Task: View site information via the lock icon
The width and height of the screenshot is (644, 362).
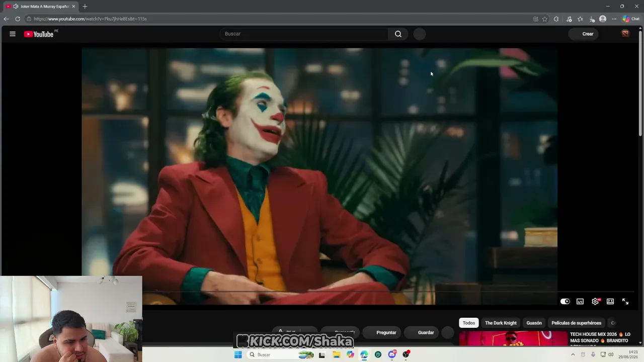Action: click(29, 19)
